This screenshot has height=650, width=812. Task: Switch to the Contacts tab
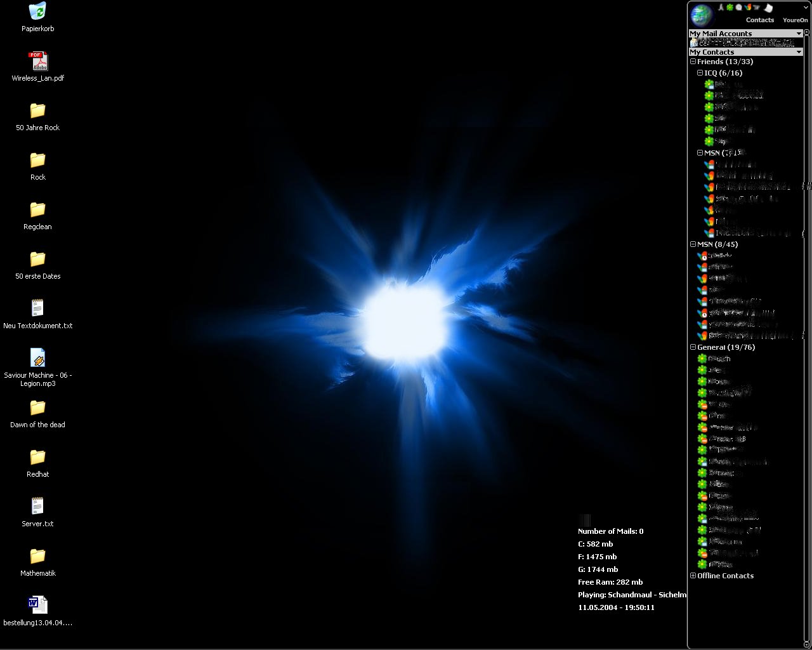point(759,20)
